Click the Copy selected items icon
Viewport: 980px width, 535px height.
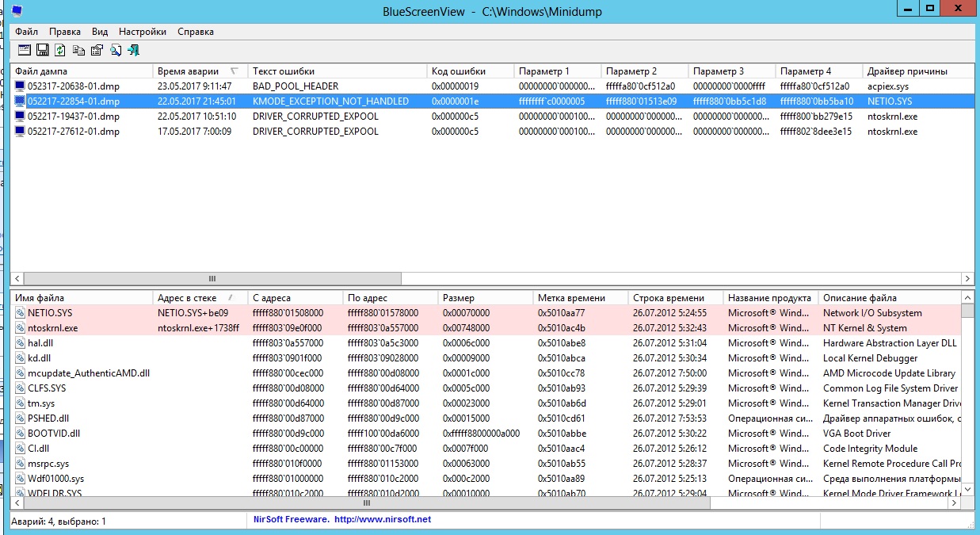click(x=78, y=51)
